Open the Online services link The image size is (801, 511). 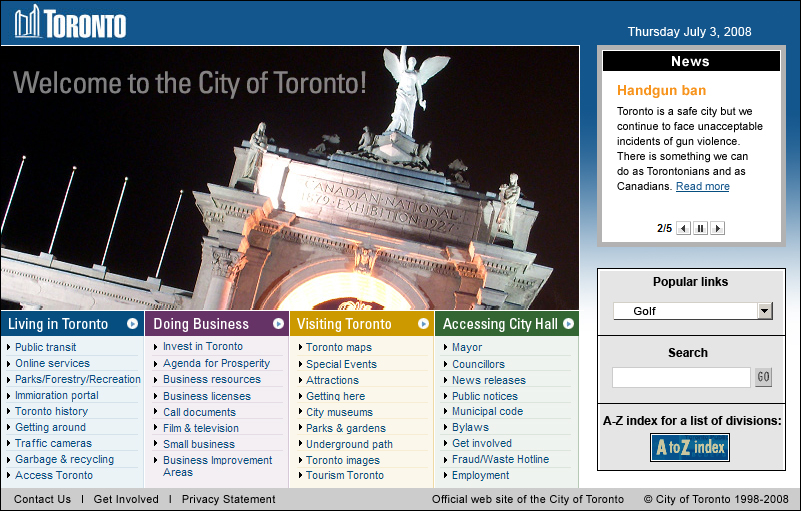click(x=52, y=363)
